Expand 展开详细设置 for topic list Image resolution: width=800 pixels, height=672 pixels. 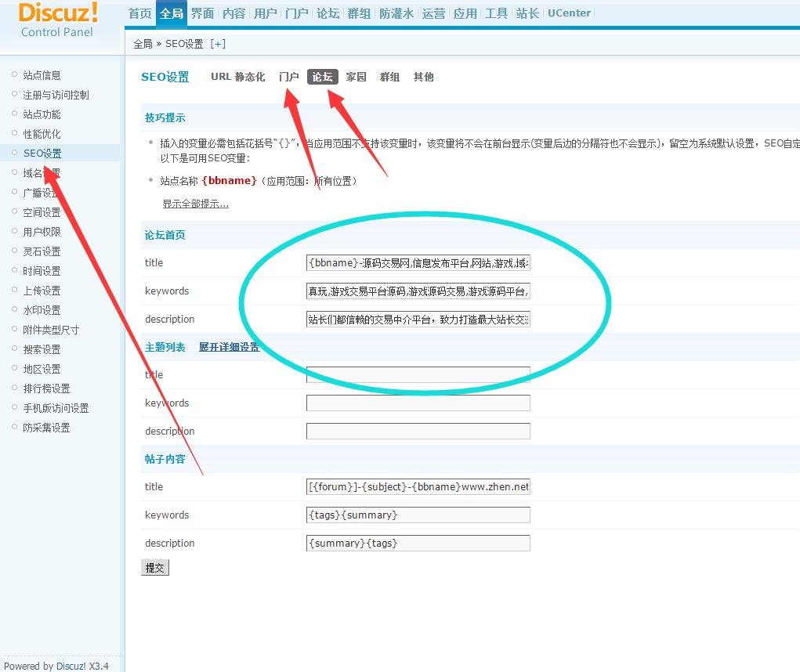click(x=229, y=347)
